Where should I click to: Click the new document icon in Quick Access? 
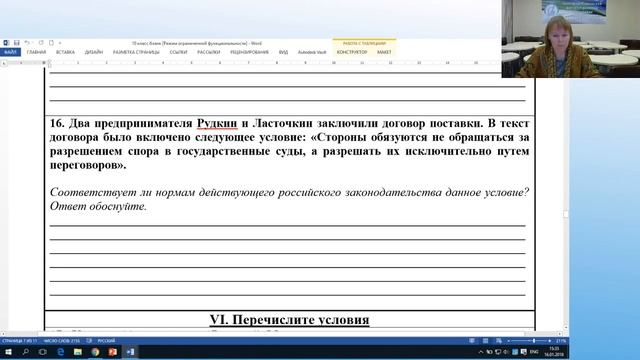[x=51, y=43]
